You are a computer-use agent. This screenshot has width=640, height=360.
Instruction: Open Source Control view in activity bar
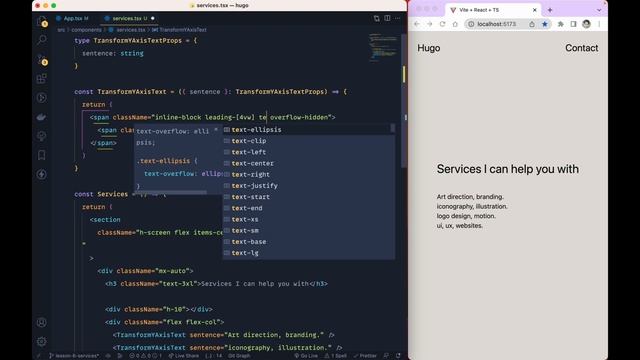pyautogui.click(x=42, y=60)
